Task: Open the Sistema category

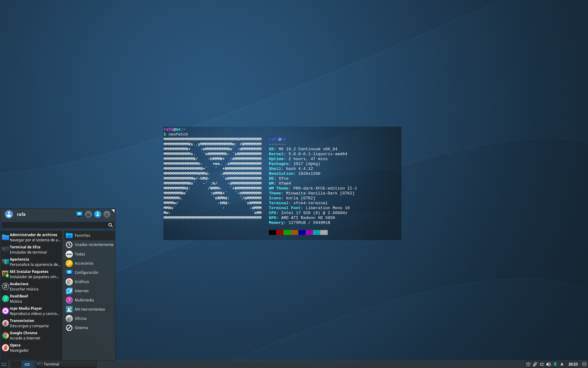Action: click(x=89, y=328)
